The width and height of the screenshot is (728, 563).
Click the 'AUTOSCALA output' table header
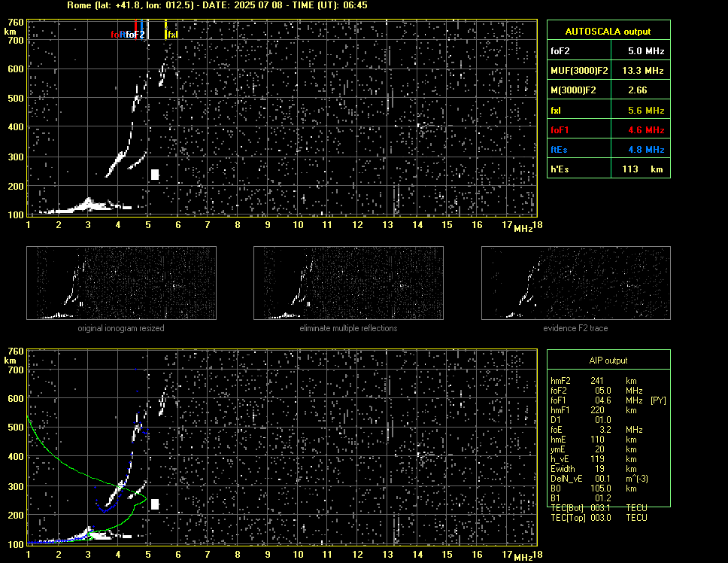pyautogui.click(x=608, y=32)
